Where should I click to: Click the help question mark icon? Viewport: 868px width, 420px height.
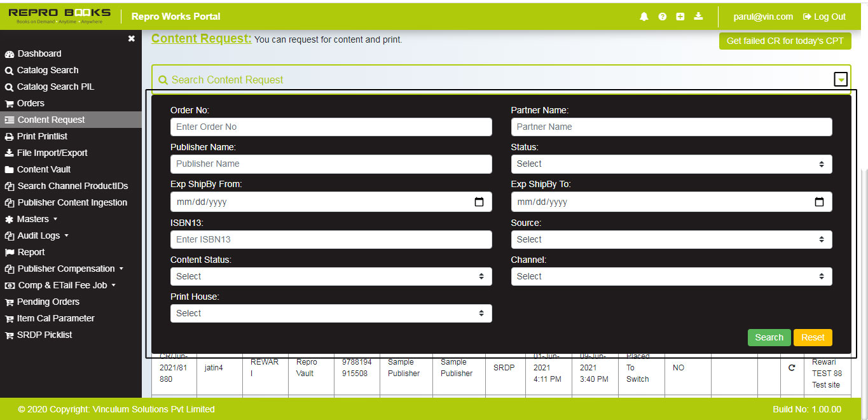(x=662, y=17)
